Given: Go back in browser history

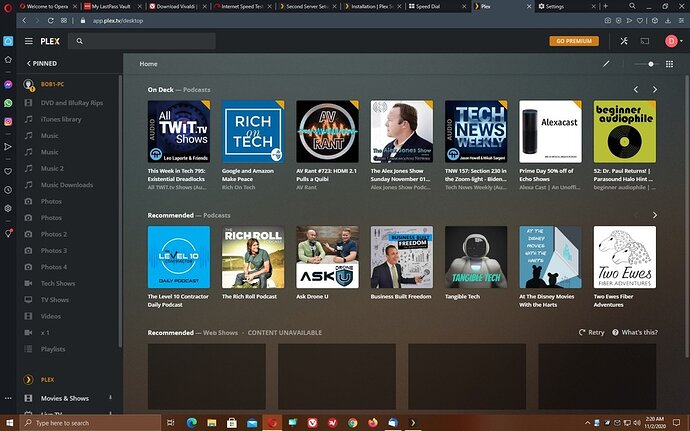Looking at the screenshot, I should [24, 21].
